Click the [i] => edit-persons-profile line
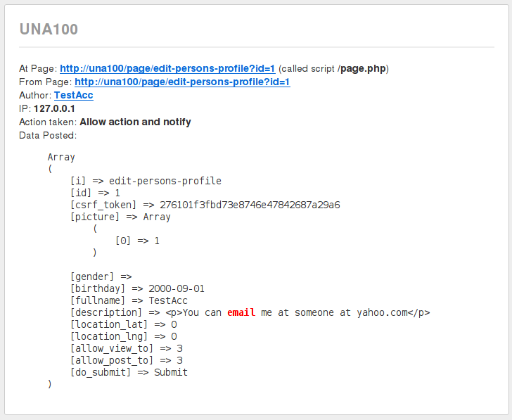 tap(146, 181)
